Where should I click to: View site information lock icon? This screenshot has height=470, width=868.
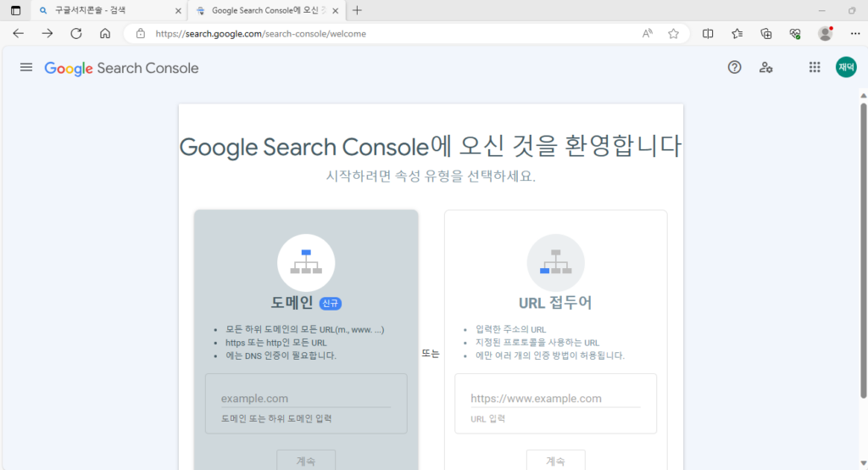(x=141, y=33)
